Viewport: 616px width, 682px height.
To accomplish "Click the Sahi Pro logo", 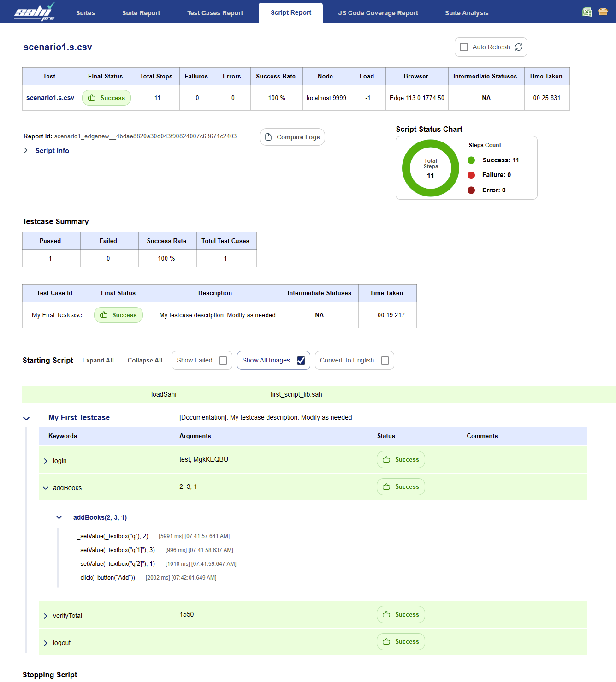I will 35,12.
